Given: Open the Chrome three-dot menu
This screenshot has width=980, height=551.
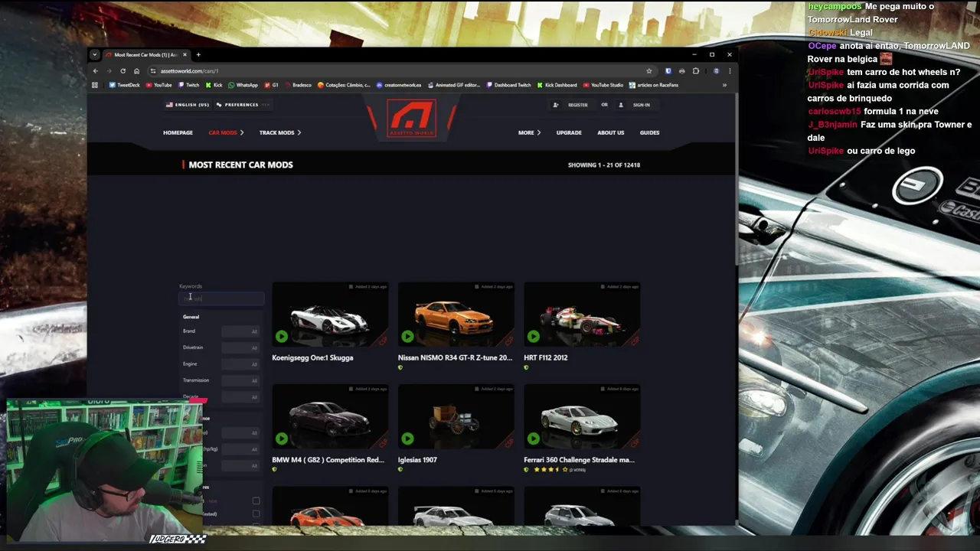Looking at the screenshot, I should (x=730, y=71).
